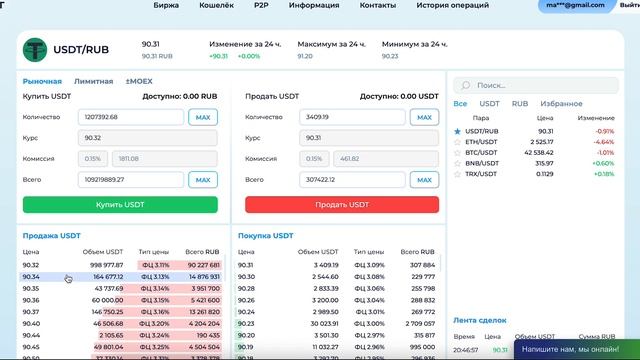This screenshot has width=640, height=360.
Task: Open История операций page
Action: pos(452,5)
